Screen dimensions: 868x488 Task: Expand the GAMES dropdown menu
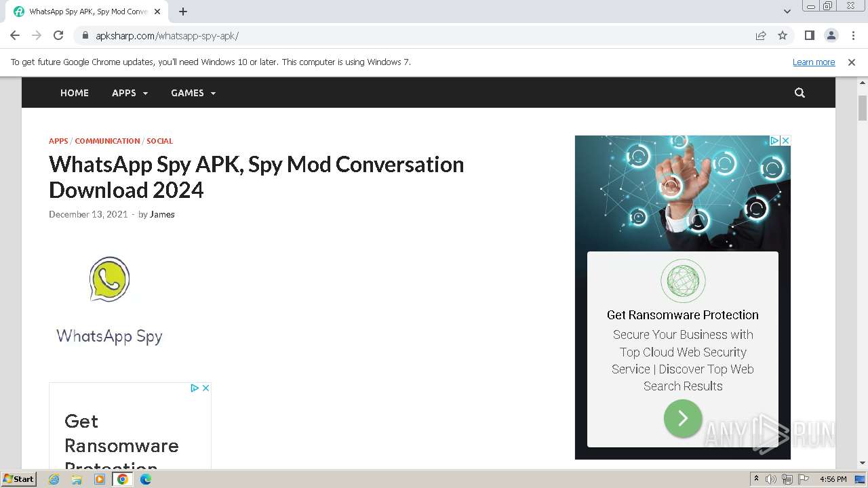(x=193, y=93)
